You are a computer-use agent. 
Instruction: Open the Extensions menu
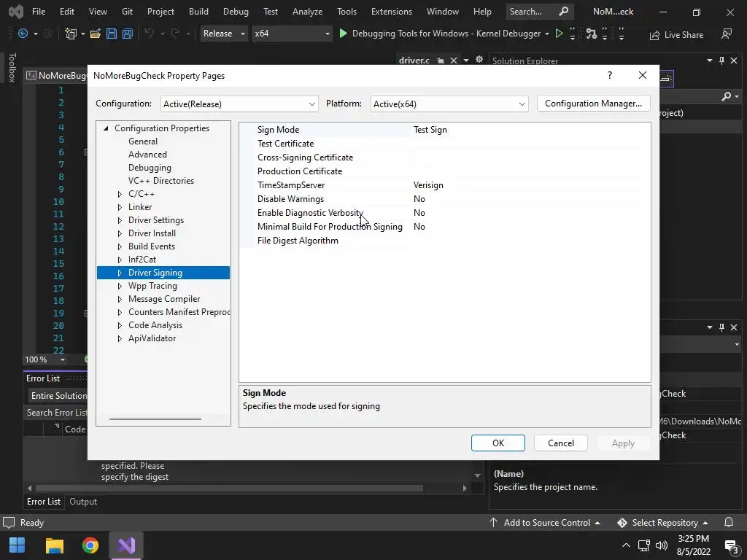(392, 12)
